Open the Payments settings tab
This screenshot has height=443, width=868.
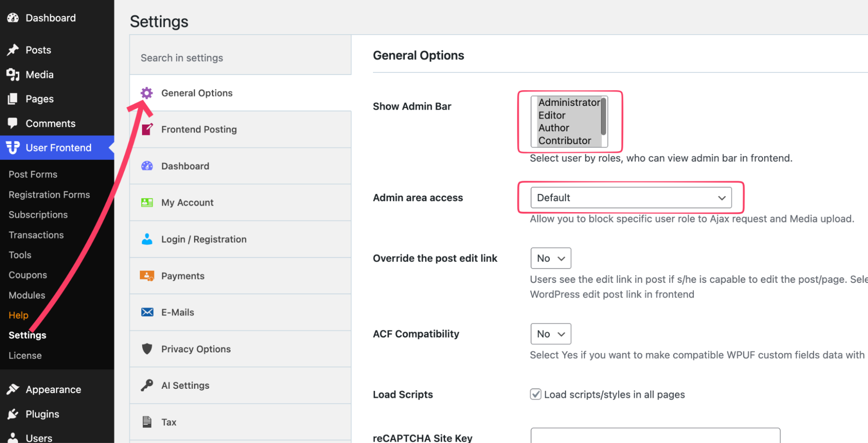pos(241,276)
